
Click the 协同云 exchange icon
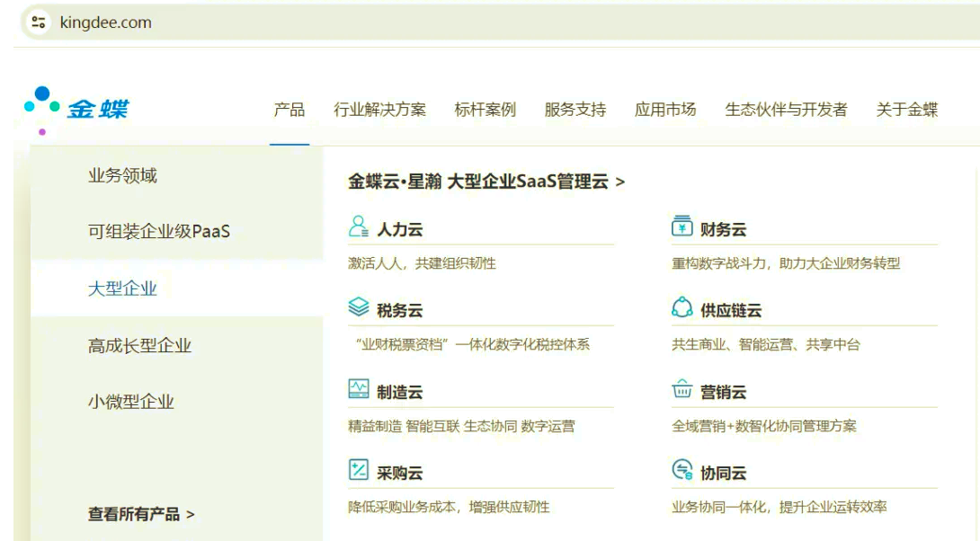click(x=682, y=470)
